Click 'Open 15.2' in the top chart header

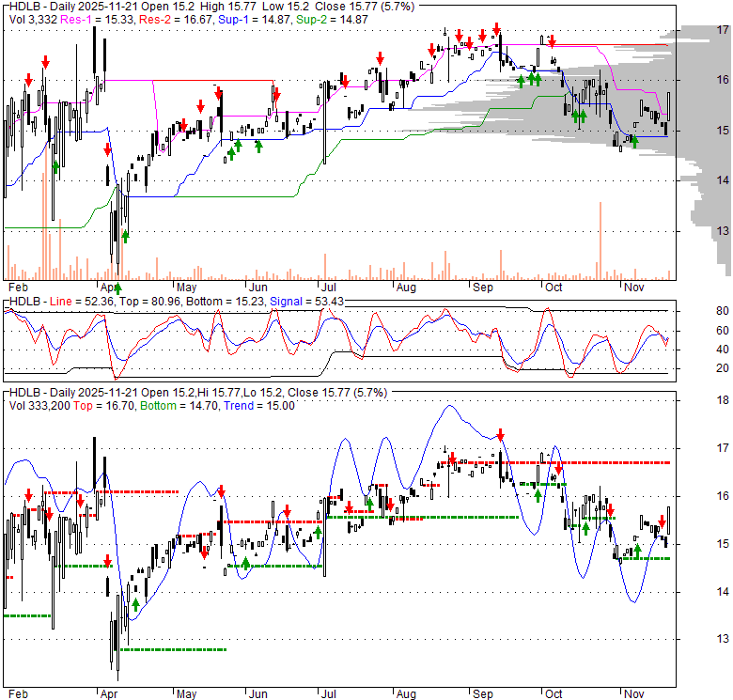click(168, 7)
